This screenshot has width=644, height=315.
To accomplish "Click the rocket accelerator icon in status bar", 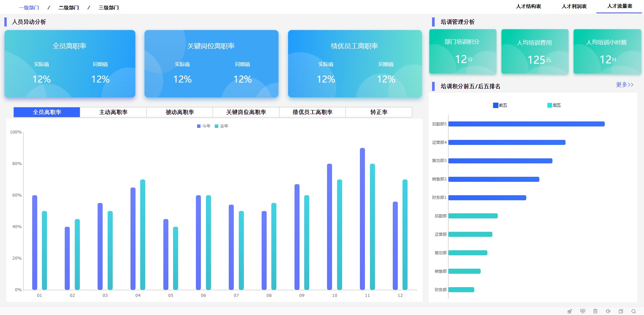I will coord(570,311).
